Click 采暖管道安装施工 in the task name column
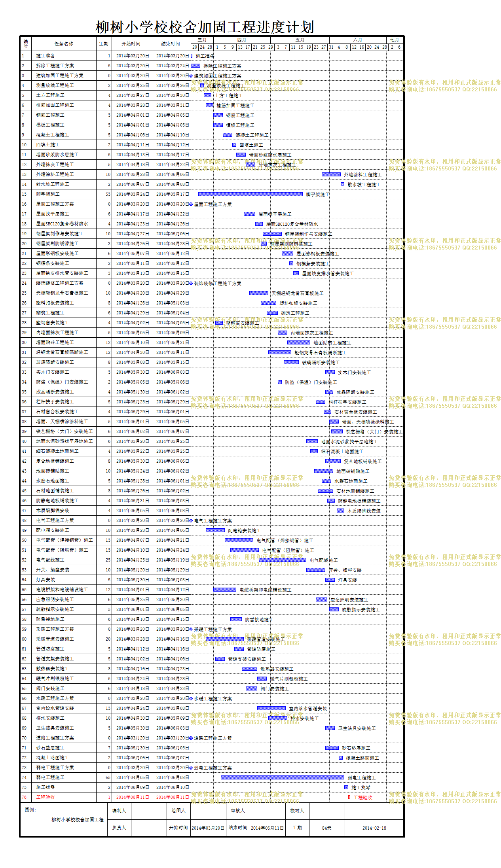The image size is (501, 868). (55, 639)
